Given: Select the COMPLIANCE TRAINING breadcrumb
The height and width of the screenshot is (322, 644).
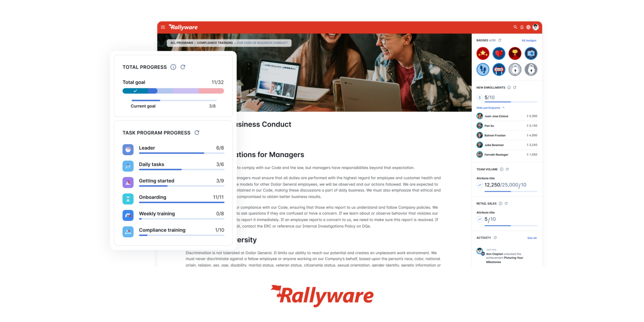Looking at the screenshot, I should [216, 43].
